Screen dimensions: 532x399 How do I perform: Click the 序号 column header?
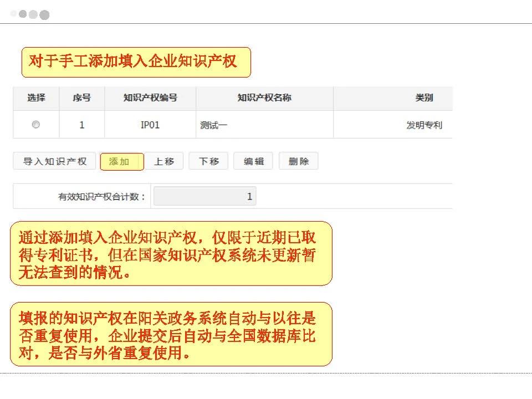point(82,98)
